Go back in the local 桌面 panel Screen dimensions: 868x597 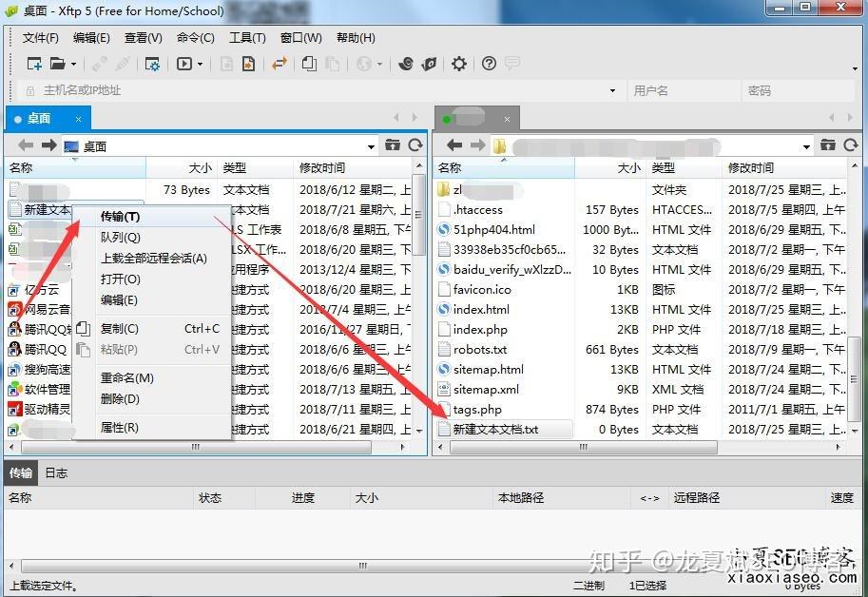(26, 145)
